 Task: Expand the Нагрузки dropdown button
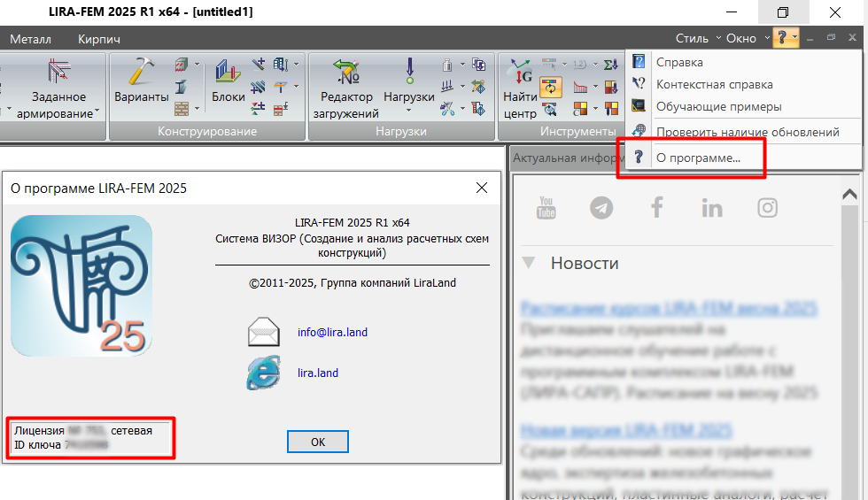[x=408, y=97]
